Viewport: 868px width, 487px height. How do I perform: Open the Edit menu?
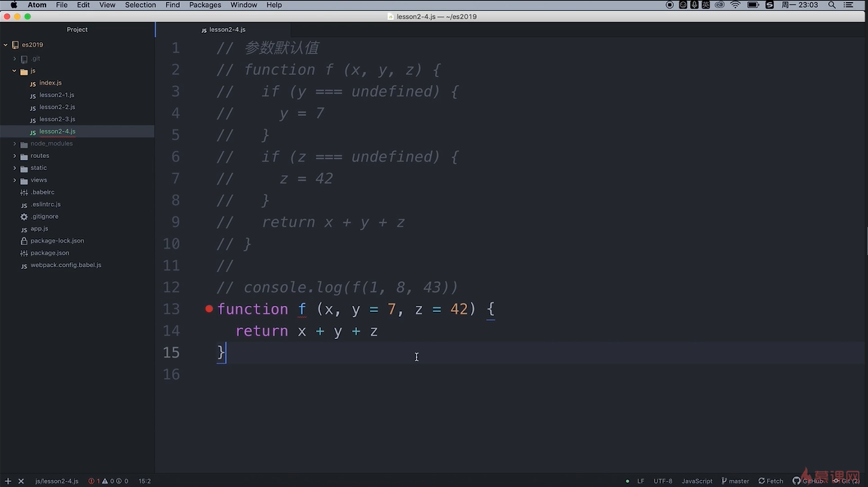83,5
